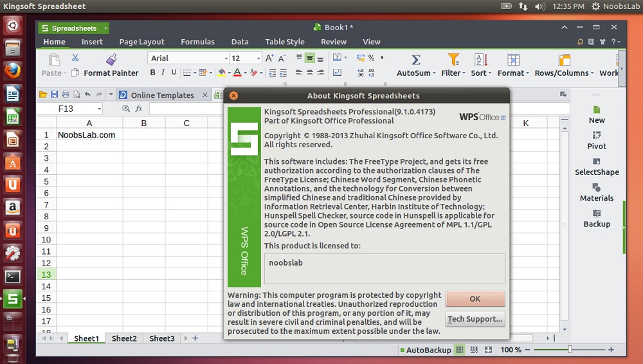Add a new sheet with plus button
The width and height of the screenshot is (643, 364).
[x=195, y=338]
